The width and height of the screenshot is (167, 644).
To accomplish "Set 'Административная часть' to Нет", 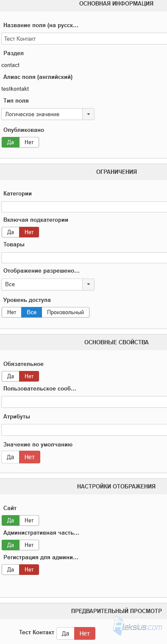I will point(29,545).
